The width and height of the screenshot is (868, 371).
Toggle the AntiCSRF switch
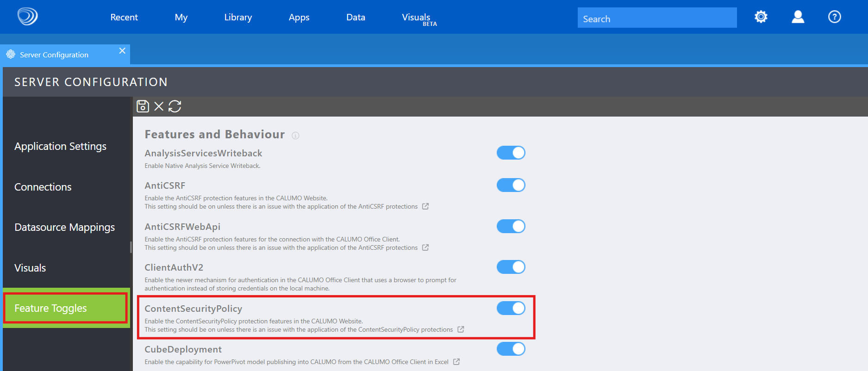click(511, 185)
